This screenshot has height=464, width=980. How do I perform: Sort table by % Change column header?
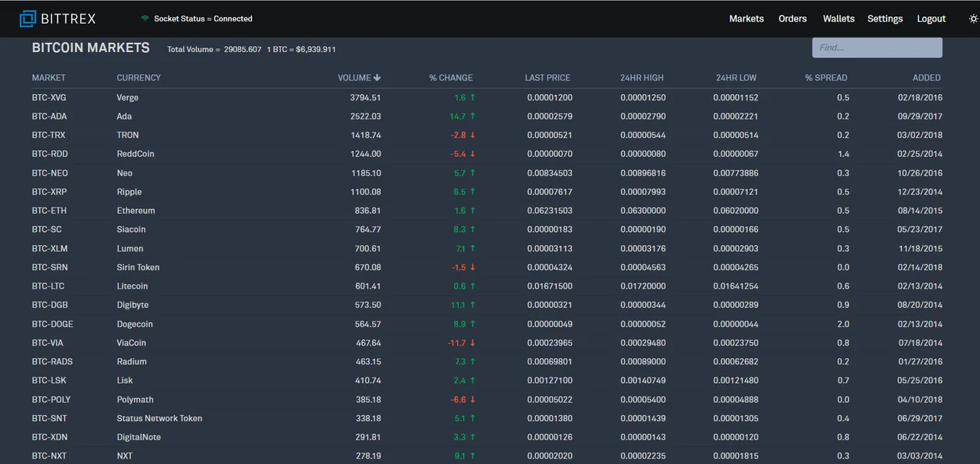[451, 77]
